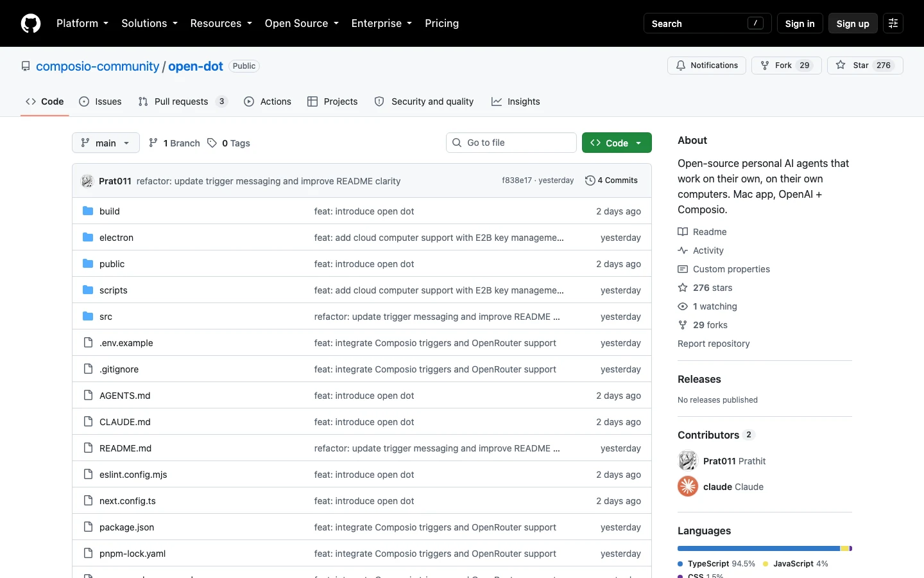Open the electron folder

(116, 238)
